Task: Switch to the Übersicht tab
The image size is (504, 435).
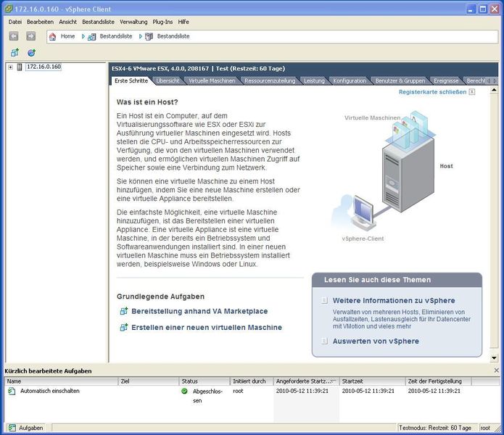Action: tap(168, 80)
